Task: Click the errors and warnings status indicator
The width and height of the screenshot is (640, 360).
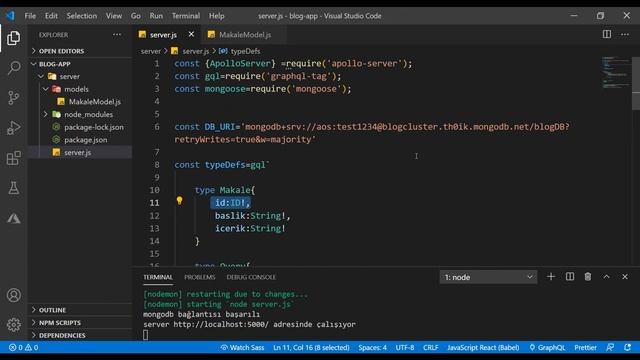Action: pos(23,347)
